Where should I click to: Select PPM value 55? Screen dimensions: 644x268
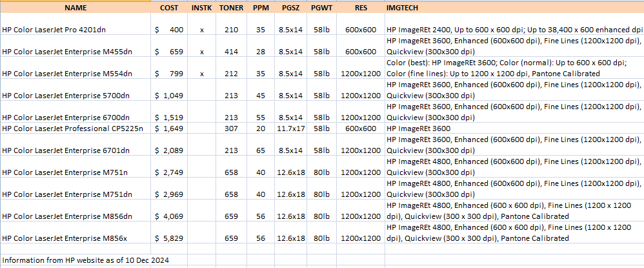tap(261, 111)
